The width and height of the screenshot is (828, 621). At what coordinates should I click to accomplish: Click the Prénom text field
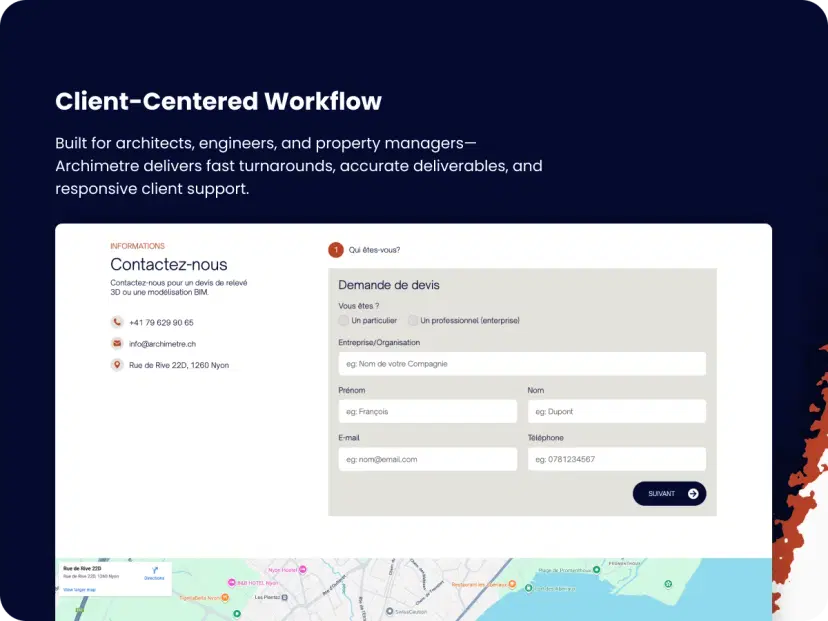coord(427,411)
